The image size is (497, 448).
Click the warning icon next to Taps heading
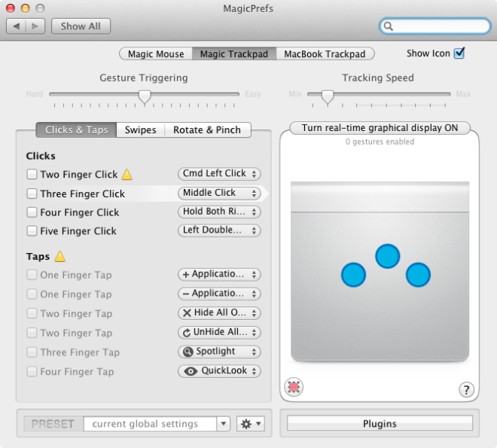coord(59,256)
